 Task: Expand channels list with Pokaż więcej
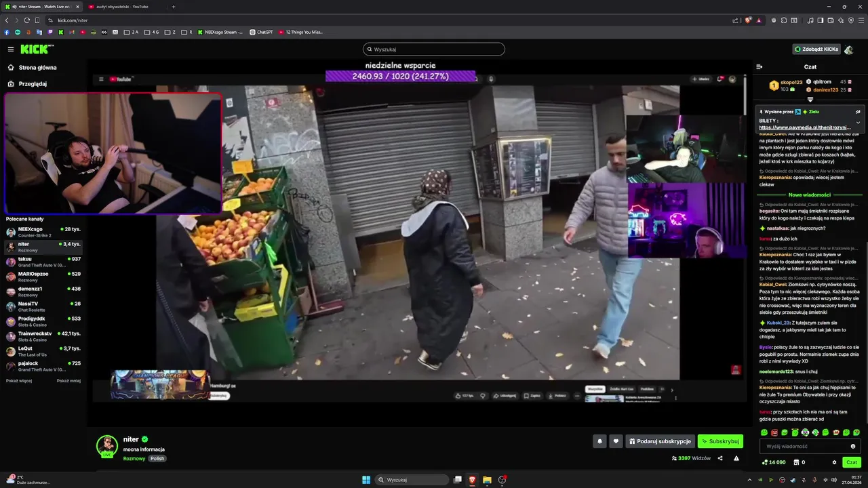19,381
